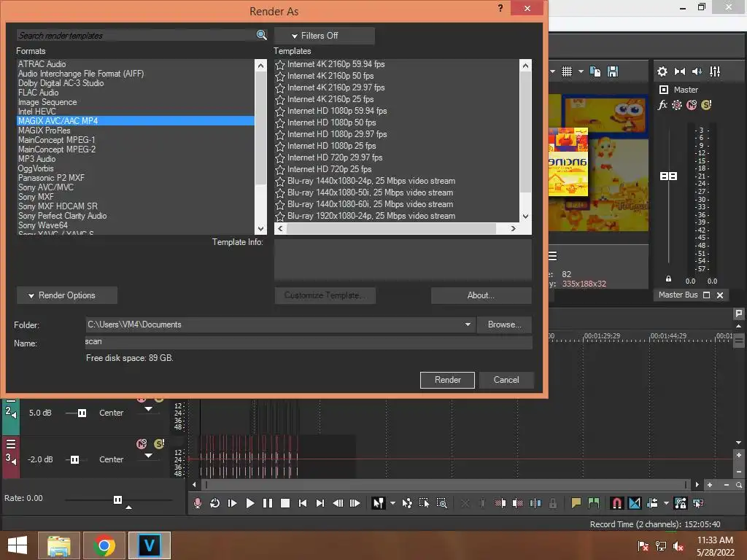Mark Blu-ray 1920x1080-24p template as favorite
747x560 pixels.
tap(280, 216)
